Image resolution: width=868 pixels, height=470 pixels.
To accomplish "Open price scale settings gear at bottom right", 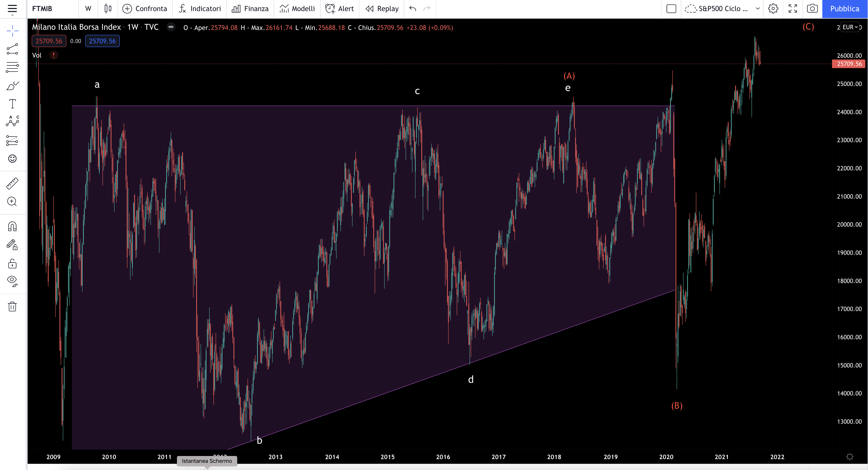I will click(x=850, y=457).
